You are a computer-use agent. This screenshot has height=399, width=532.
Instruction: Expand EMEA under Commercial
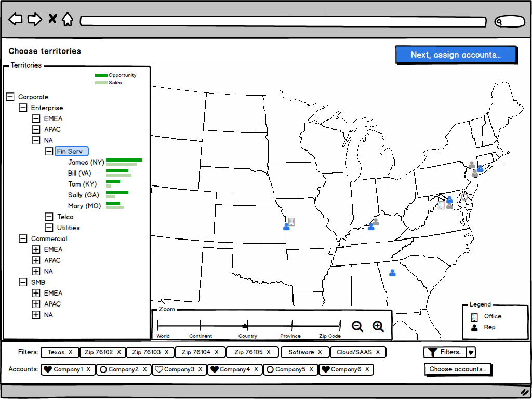[36, 249]
